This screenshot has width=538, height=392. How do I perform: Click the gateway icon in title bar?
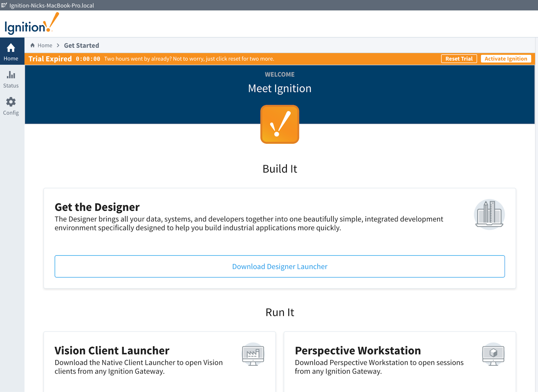[4, 5]
